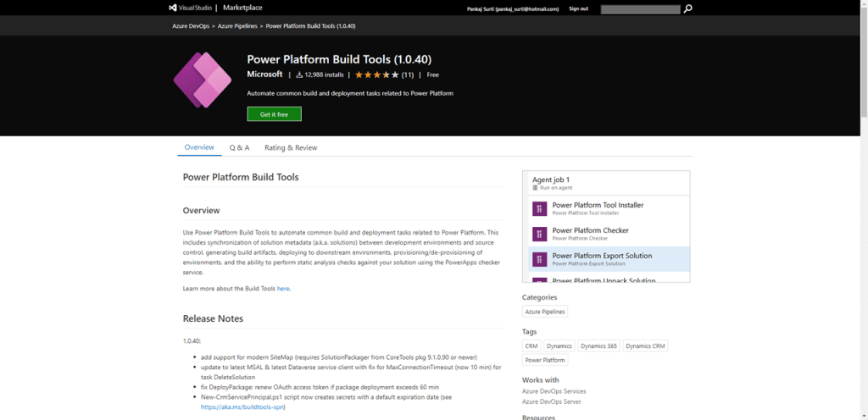
Task: Switch to the Q & A tab
Action: (239, 147)
